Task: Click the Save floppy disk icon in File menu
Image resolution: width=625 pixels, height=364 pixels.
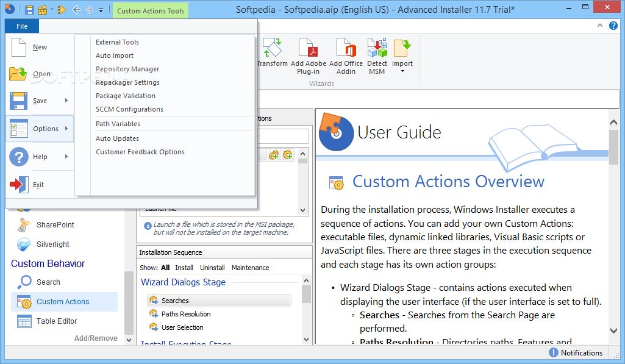Action: (x=19, y=101)
